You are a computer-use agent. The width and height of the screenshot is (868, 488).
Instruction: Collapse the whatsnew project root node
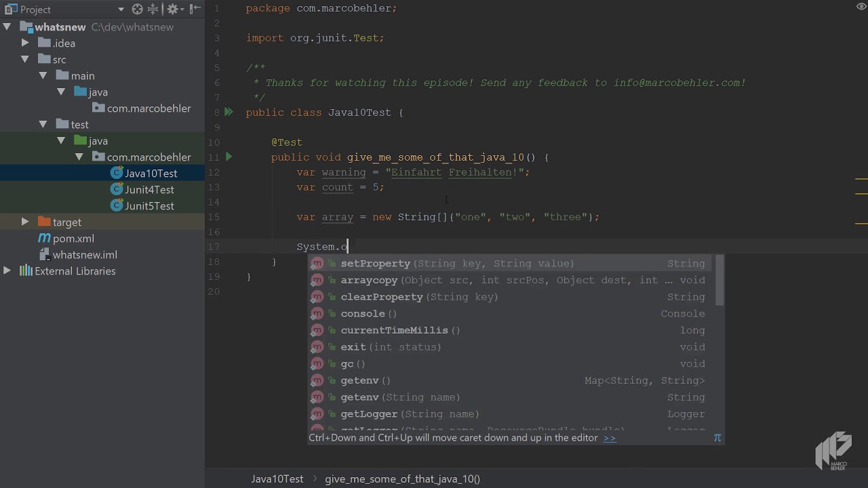[7, 27]
